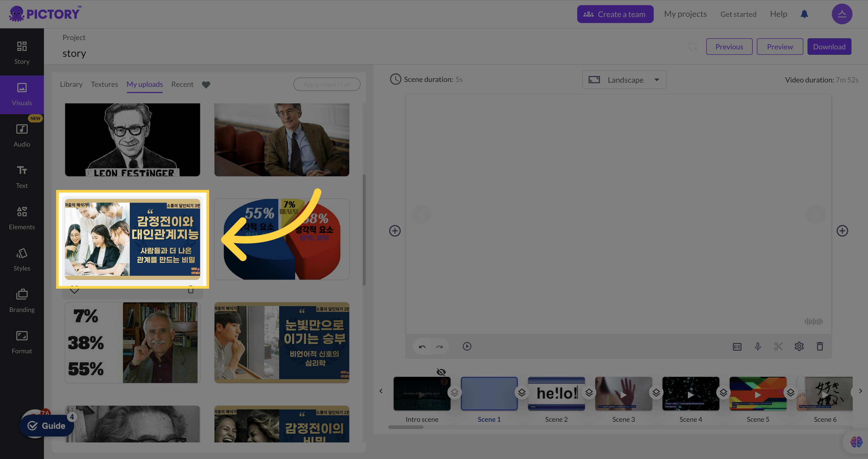The width and height of the screenshot is (868, 459).
Task: Select the Scene 3 thumbnail
Action: pyautogui.click(x=623, y=394)
